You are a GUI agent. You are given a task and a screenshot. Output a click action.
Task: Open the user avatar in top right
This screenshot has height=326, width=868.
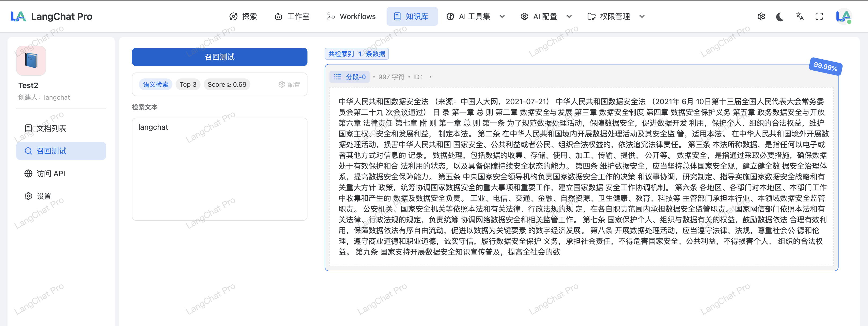point(843,17)
